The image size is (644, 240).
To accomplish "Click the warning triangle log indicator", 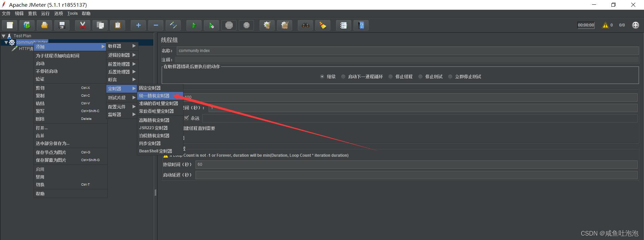I will (605, 25).
